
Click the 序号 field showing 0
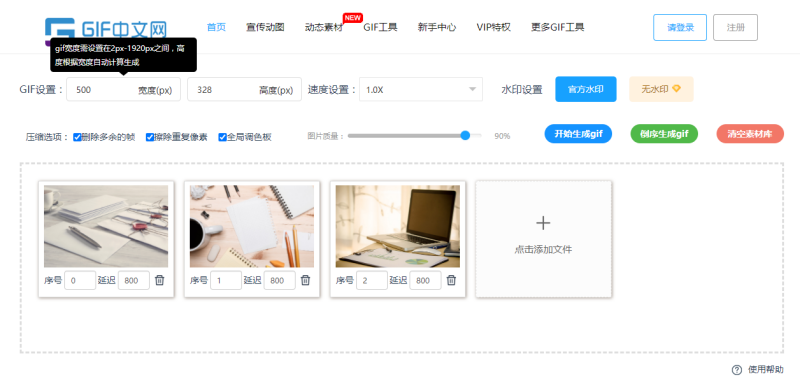coord(80,280)
